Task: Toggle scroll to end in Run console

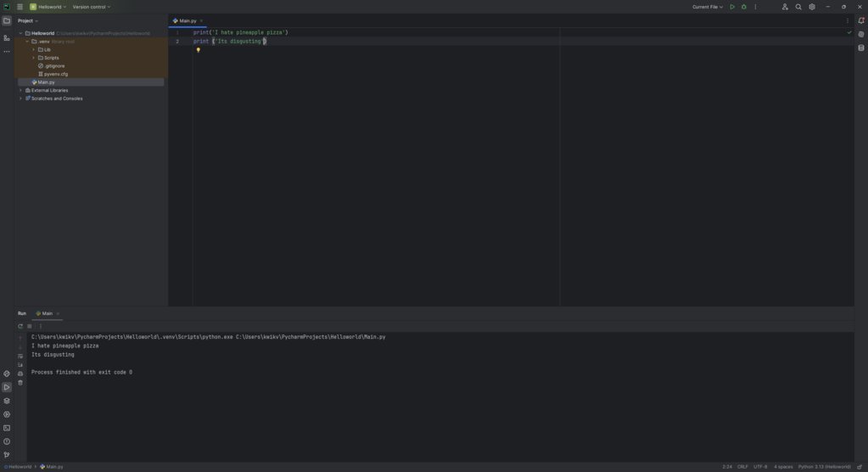Action: (x=20, y=365)
